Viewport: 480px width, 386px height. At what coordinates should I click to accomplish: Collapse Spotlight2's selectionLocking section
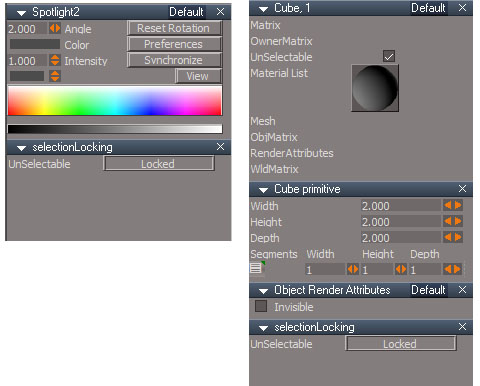pos(22,148)
